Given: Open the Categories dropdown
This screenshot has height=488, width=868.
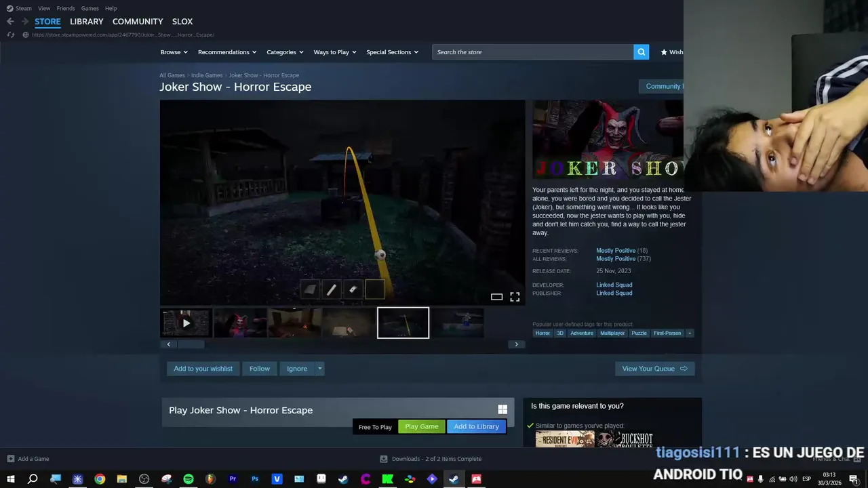Looking at the screenshot, I should coord(285,52).
